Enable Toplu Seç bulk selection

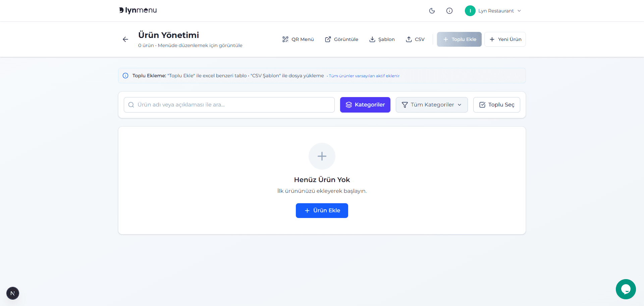(x=497, y=105)
